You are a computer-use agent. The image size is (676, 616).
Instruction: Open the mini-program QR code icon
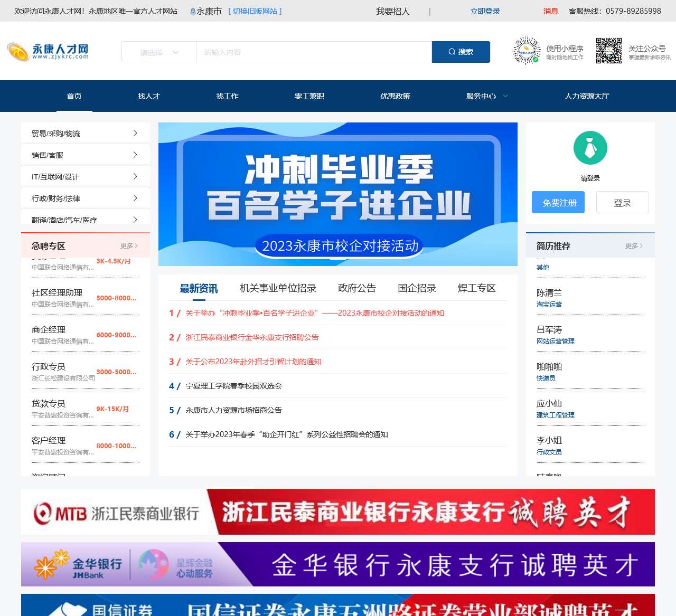(x=527, y=51)
